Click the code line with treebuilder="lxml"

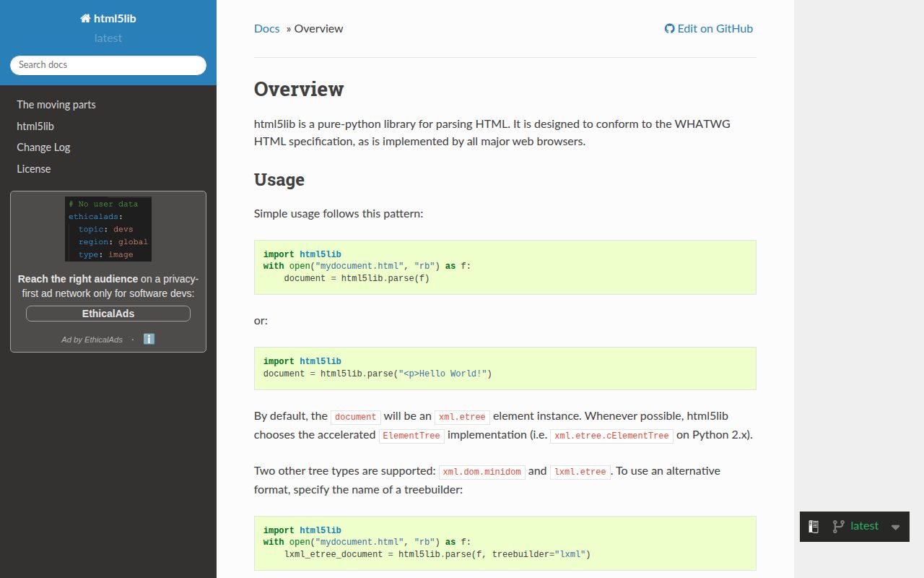(x=437, y=554)
